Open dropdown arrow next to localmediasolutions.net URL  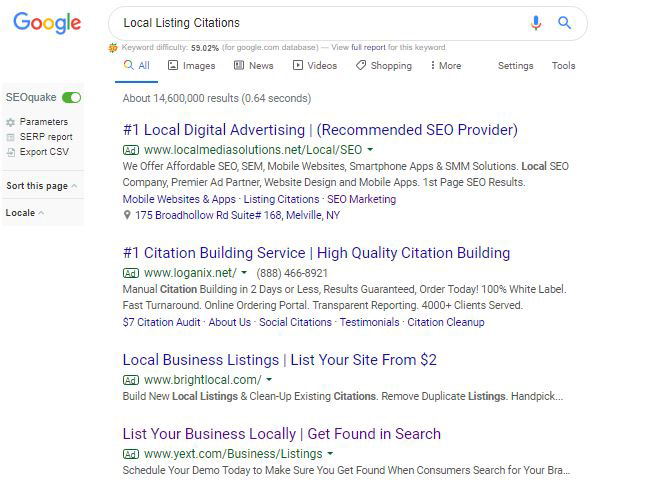[x=370, y=150]
